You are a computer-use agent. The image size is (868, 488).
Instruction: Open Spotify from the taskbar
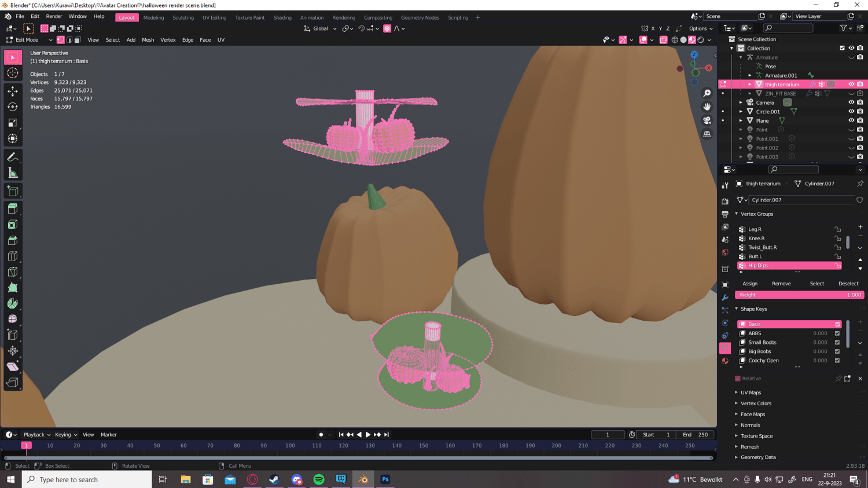319,479
